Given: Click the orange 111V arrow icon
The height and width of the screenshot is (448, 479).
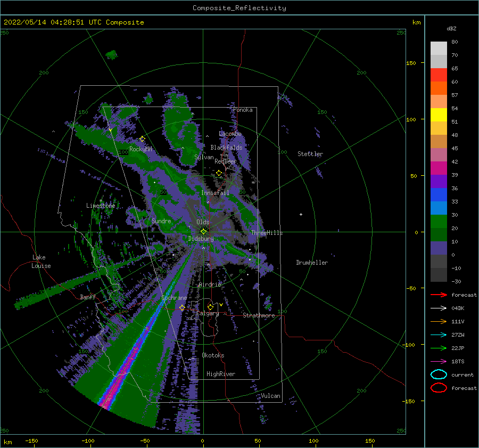Looking at the screenshot, I should [x=439, y=321].
